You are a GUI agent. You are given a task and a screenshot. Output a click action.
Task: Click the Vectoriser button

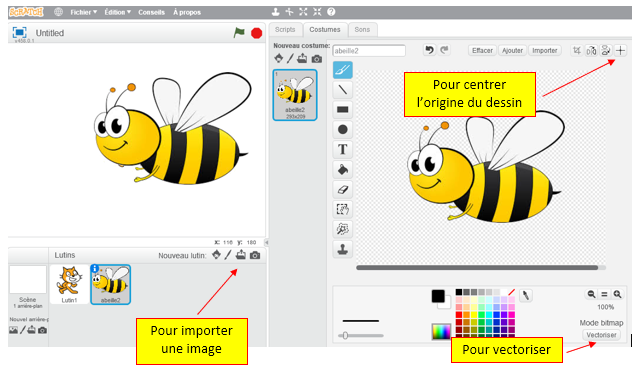[x=601, y=335]
